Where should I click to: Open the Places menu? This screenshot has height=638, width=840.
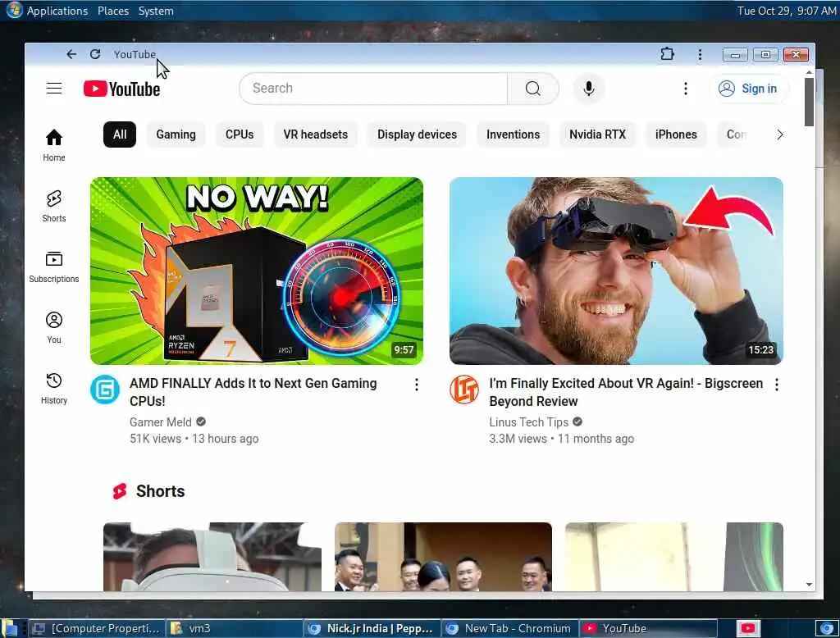click(113, 11)
